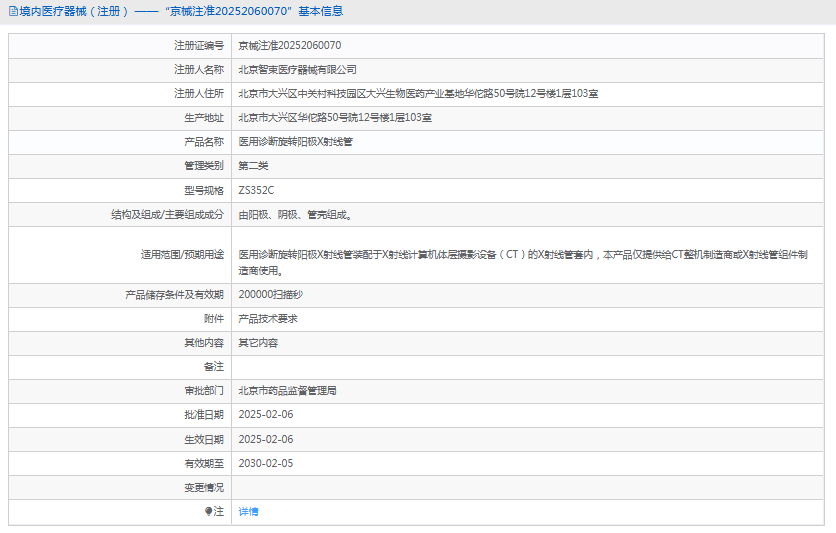Click the 生产地址 value 北京市大兴区华佗路50号院

tap(335, 118)
